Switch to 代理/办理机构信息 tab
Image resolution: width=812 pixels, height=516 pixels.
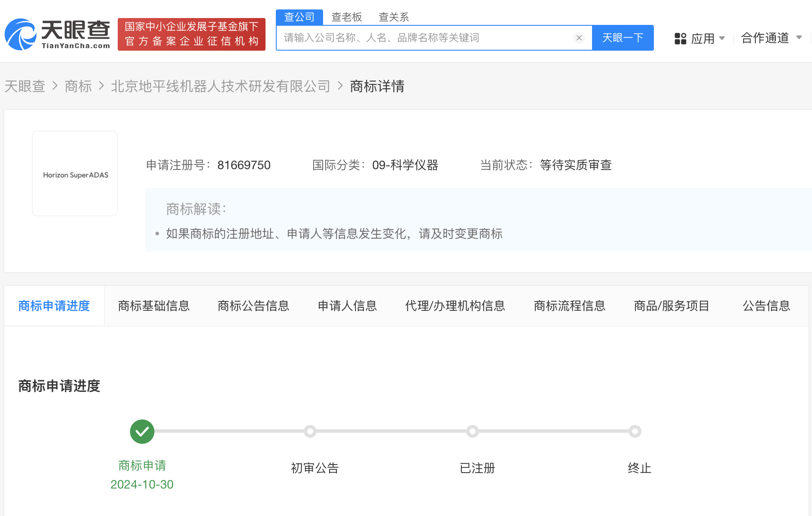click(455, 306)
